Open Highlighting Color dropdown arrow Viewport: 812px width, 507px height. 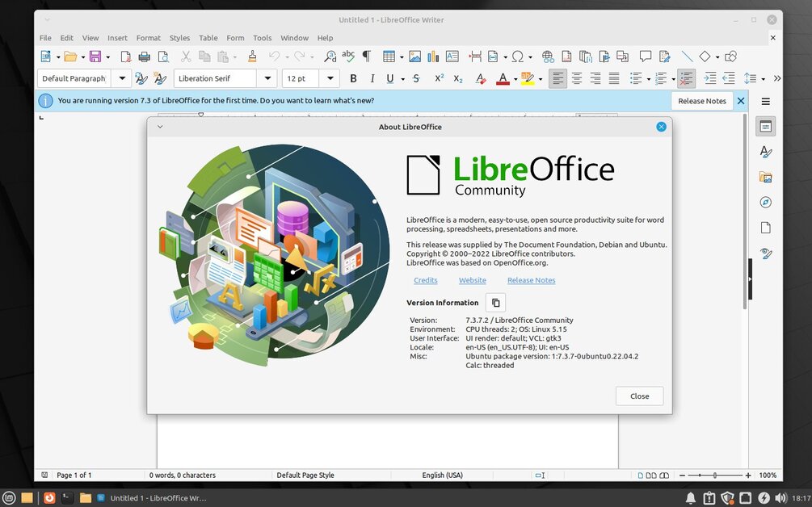coord(541,79)
